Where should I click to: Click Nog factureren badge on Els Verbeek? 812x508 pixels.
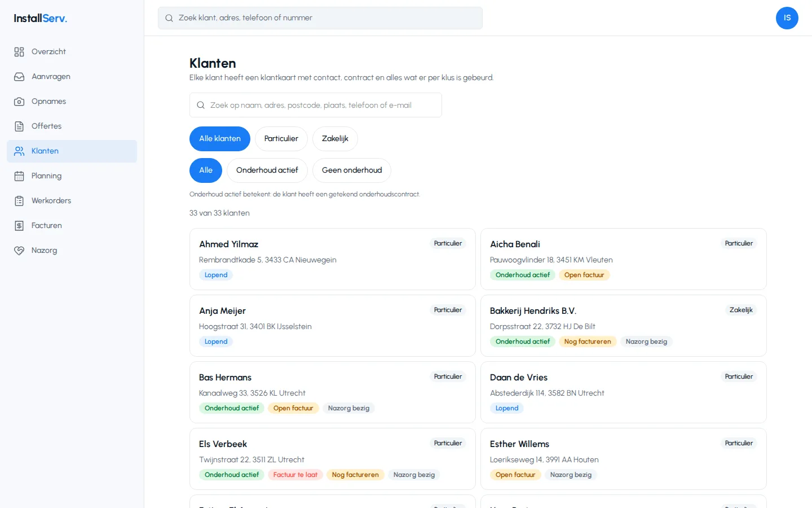tap(355, 475)
